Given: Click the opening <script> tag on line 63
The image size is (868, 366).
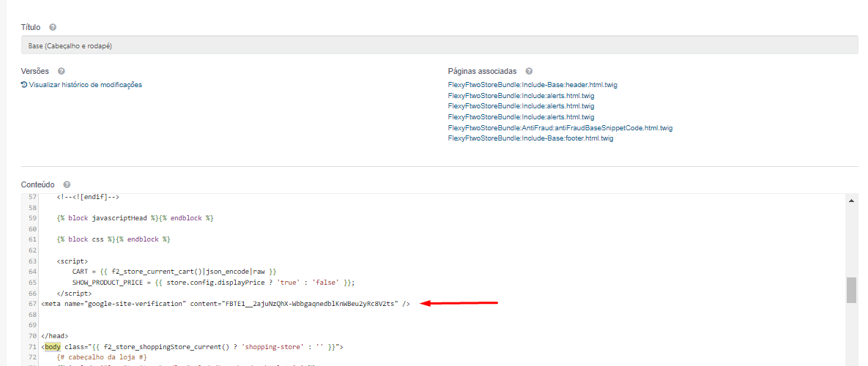Looking at the screenshot, I should (72, 261).
